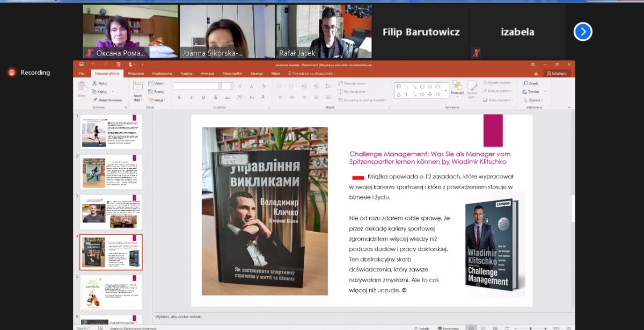Show next participants with blue arrow button
This screenshot has width=644, height=330.
582,32
